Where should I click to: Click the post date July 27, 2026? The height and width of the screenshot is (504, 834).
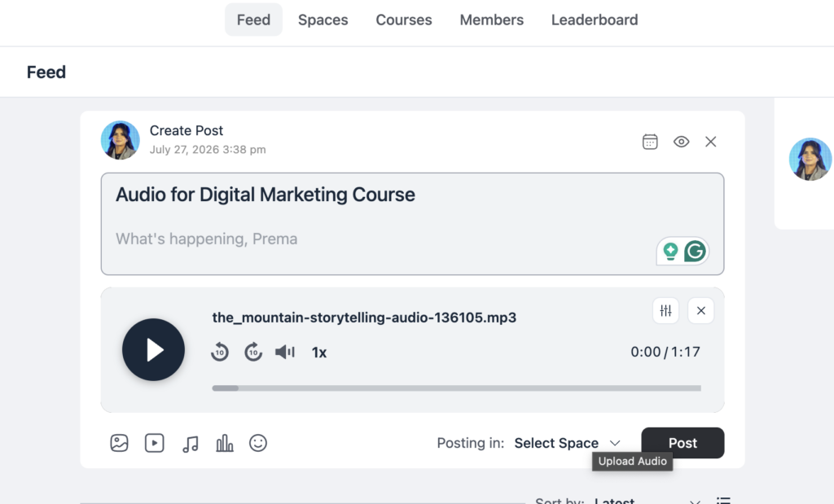[x=208, y=150]
